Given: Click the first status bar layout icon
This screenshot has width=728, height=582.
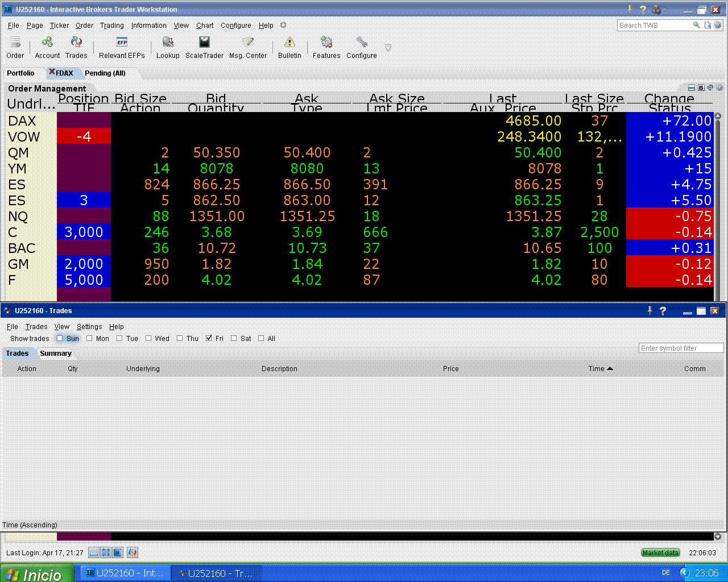Looking at the screenshot, I should (x=94, y=552).
